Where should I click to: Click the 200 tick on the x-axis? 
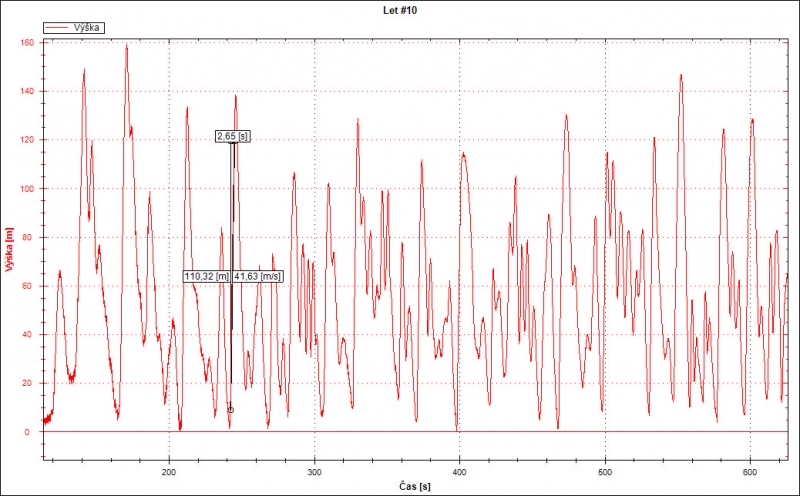[169, 470]
